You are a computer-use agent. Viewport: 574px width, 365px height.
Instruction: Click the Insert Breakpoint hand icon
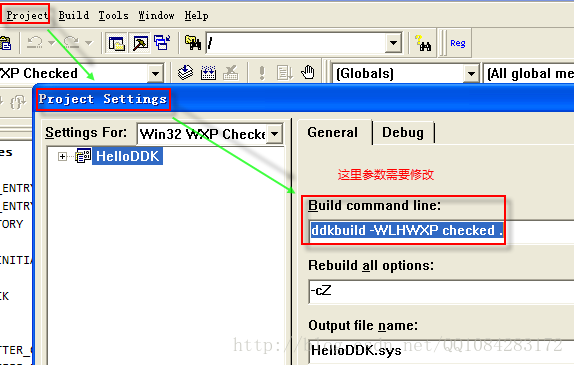(x=308, y=72)
